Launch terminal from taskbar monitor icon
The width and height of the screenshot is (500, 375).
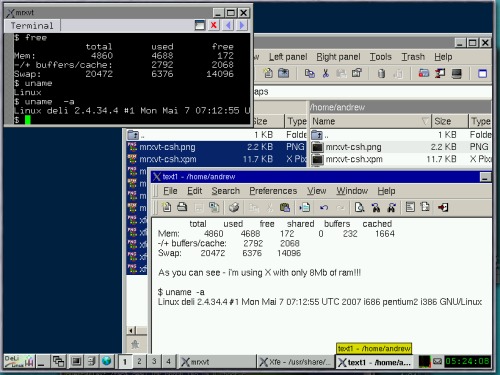tap(76, 361)
